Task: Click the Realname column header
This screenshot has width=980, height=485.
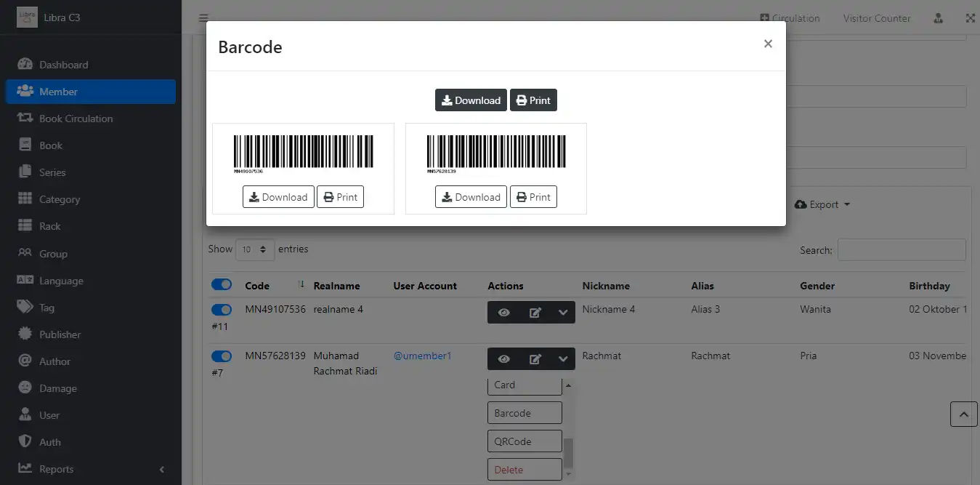Action: (336, 286)
